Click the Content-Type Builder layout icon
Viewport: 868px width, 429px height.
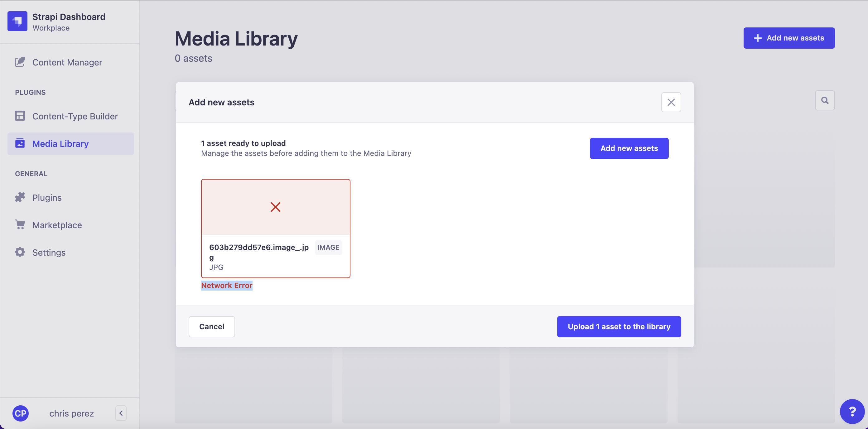pos(20,116)
